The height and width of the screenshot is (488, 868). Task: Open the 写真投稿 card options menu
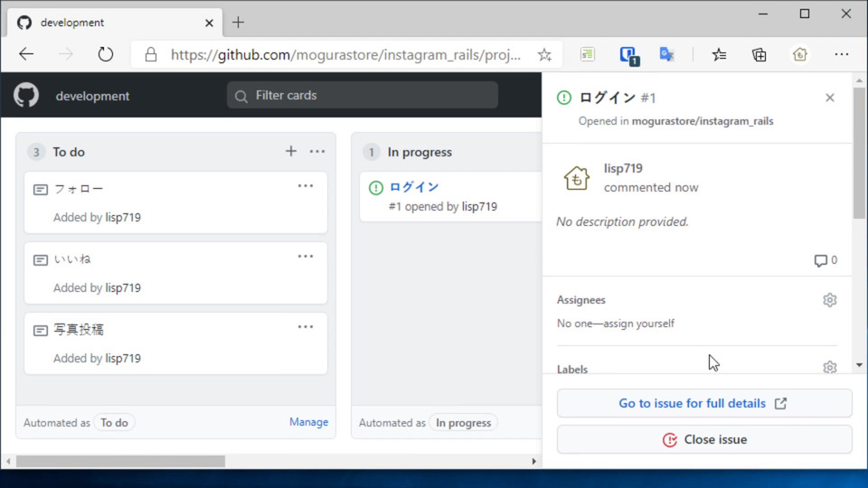[x=306, y=327]
